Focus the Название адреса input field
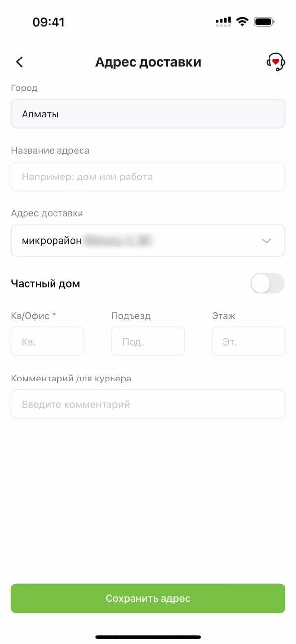The height and width of the screenshot is (644, 296). coord(148,176)
